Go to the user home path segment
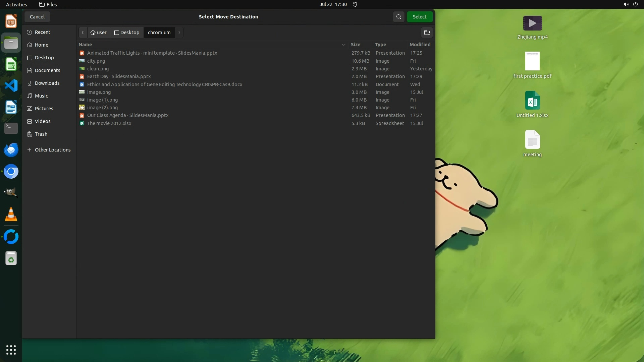This screenshot has width=644, height=362. 99,33
